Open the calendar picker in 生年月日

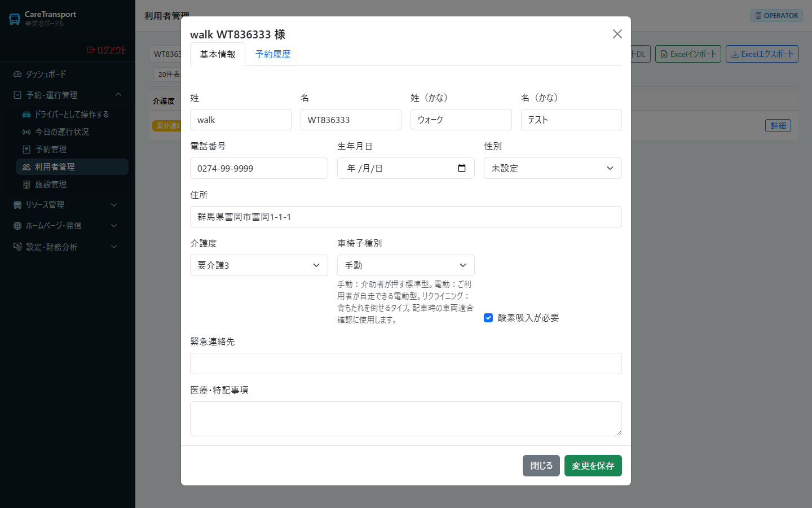click(462, 168)
